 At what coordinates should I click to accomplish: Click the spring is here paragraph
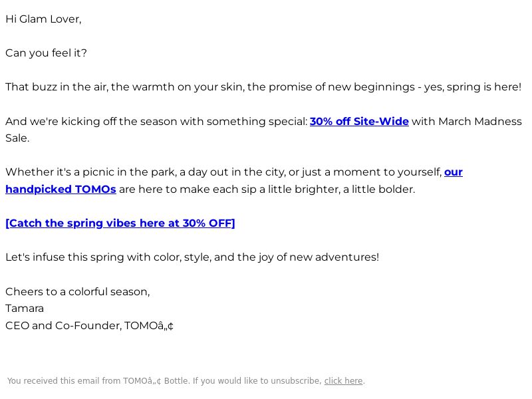click(263, 87)
